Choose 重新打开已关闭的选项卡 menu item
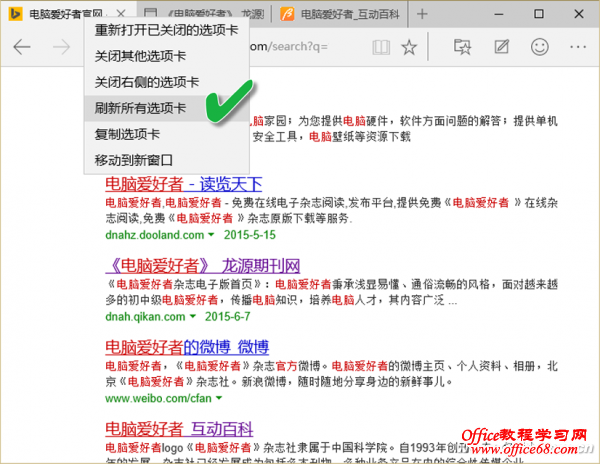 [167, 30]
